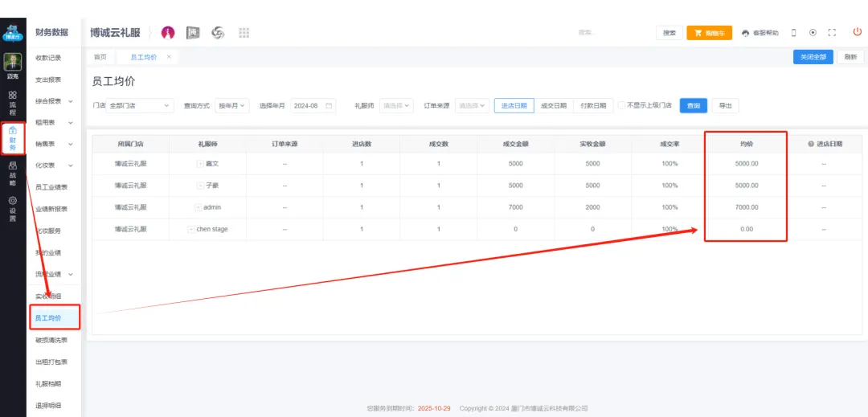The image size is (868, 417).
Task: Click the mobile phone icon in header
Action: click(x=794, y=33)
